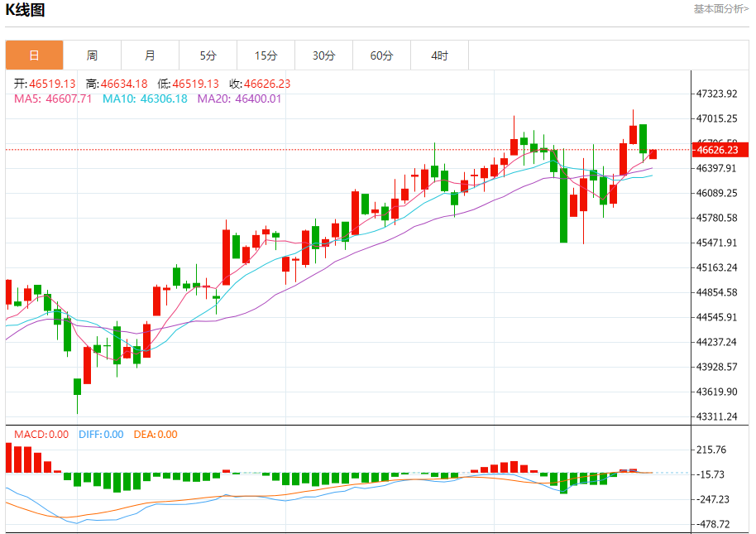Switch to the 周 weekly tab
This screenshot has height=534, width=756.
[92, 55]
